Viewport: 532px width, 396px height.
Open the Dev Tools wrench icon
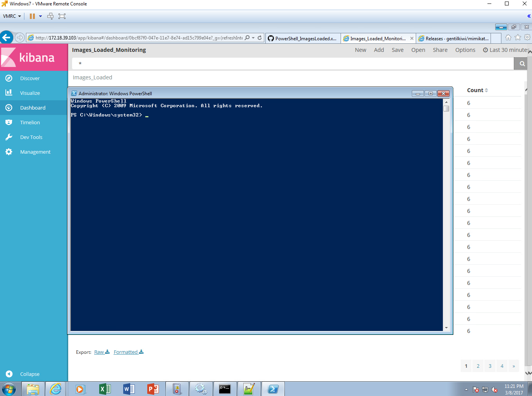(9, 137)
